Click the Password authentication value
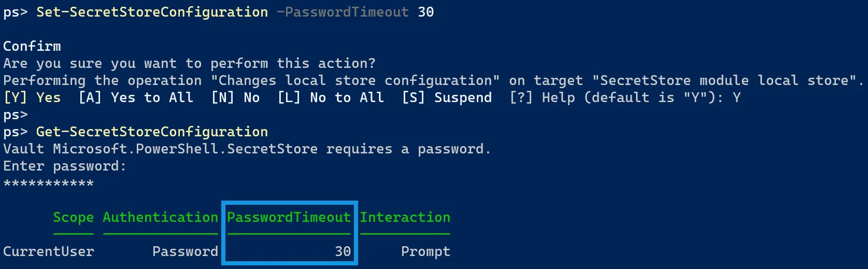This screenshot has height=269, width=868. click(x=185, y=252)
